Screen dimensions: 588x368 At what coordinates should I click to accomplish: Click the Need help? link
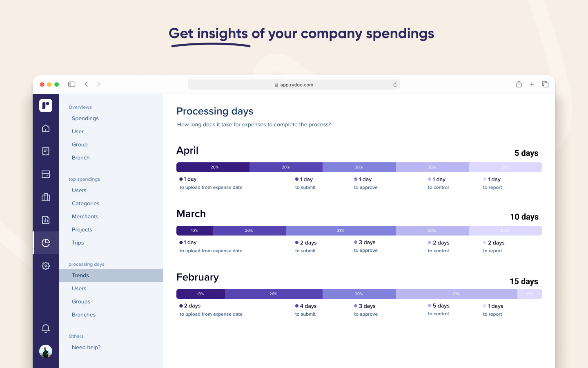pos(86,348)
